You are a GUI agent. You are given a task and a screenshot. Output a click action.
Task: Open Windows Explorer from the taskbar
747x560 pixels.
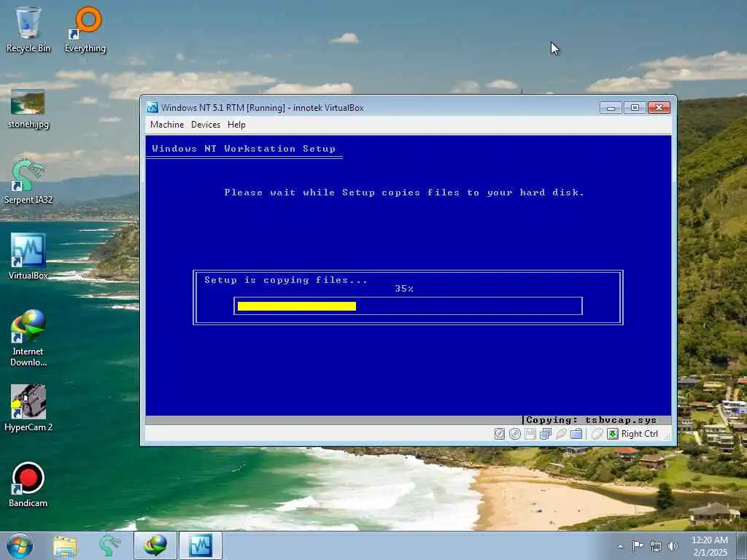65,545
